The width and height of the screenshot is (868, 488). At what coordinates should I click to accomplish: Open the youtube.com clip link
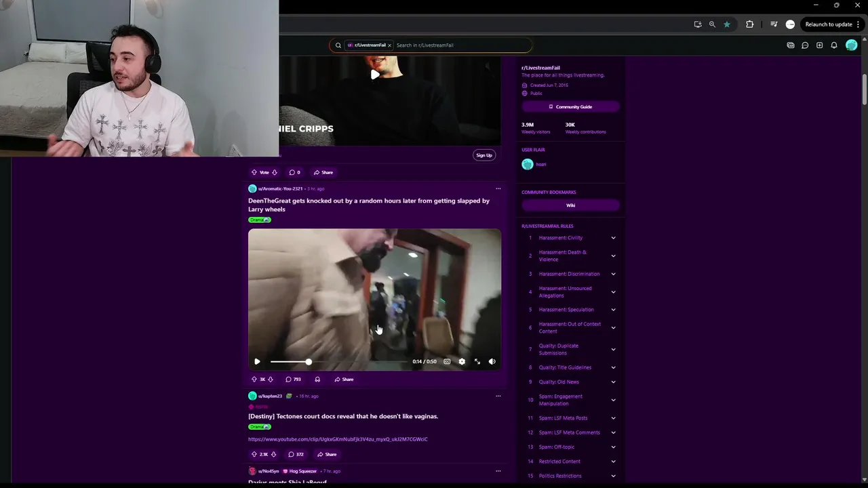coord(338,439)
